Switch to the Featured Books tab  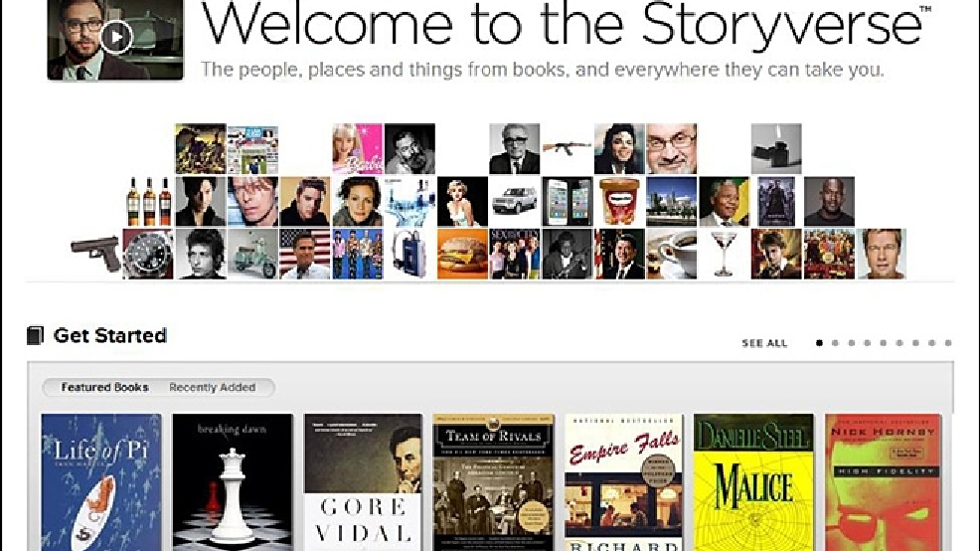(x=104, y=387)
